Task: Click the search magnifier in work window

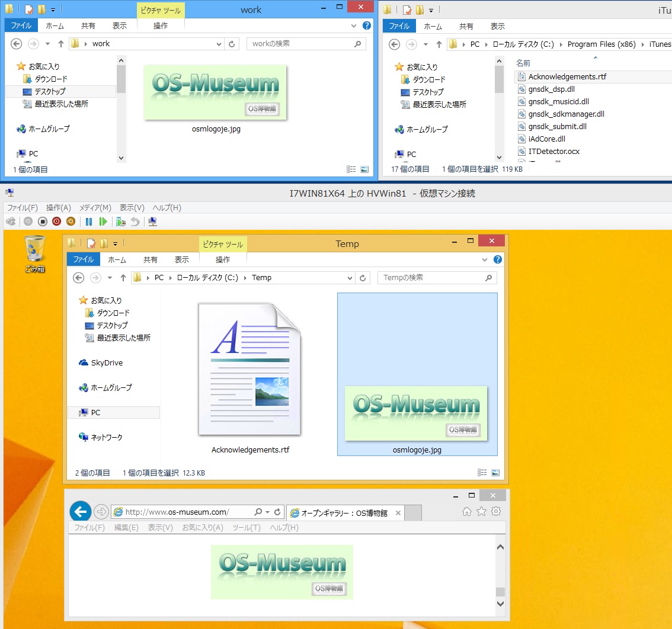Action: point(357,44)
